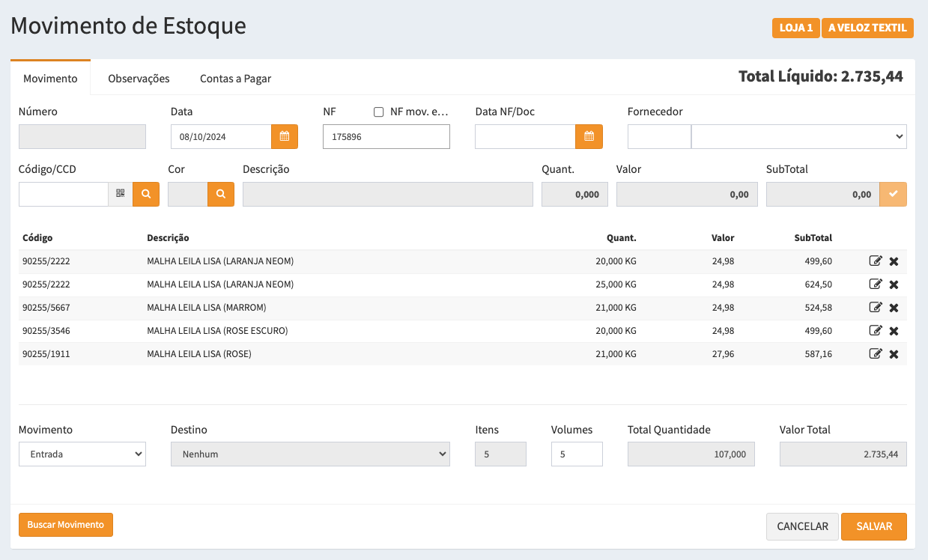Viewport: 928px width, 560px height.
Task: Open the Movimento type dropdown
Action: click(x=82, y=454)
